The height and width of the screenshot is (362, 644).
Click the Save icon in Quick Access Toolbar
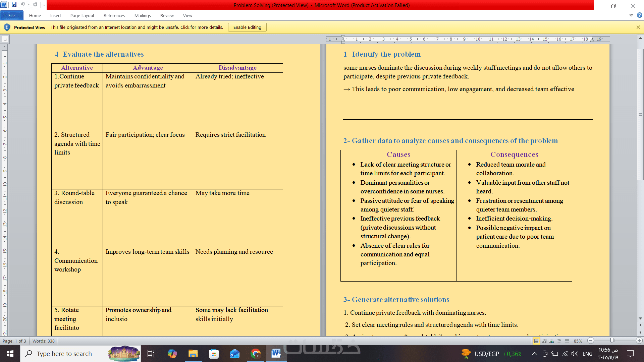[14, 5]
